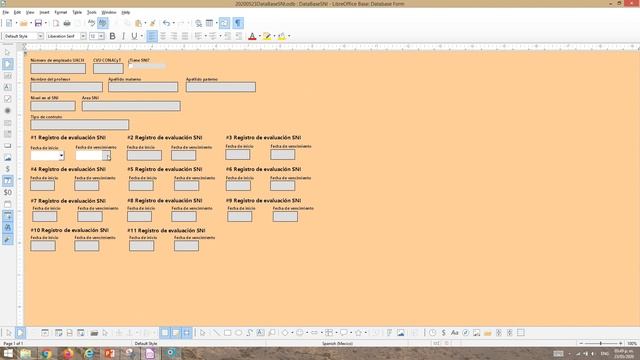The height and width of the screenshot is (360, 640).
Task: Toggle Italic formatting
Action: (x=123, y=36)
